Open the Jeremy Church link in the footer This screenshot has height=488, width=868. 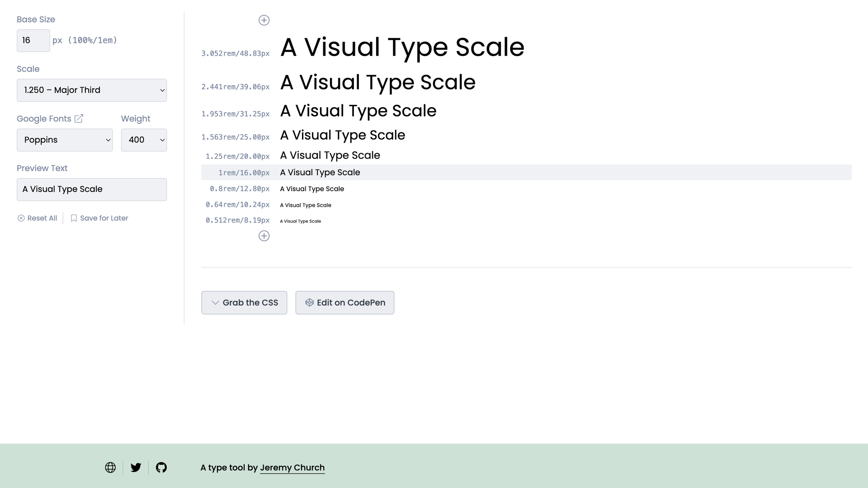coord(292,467)
